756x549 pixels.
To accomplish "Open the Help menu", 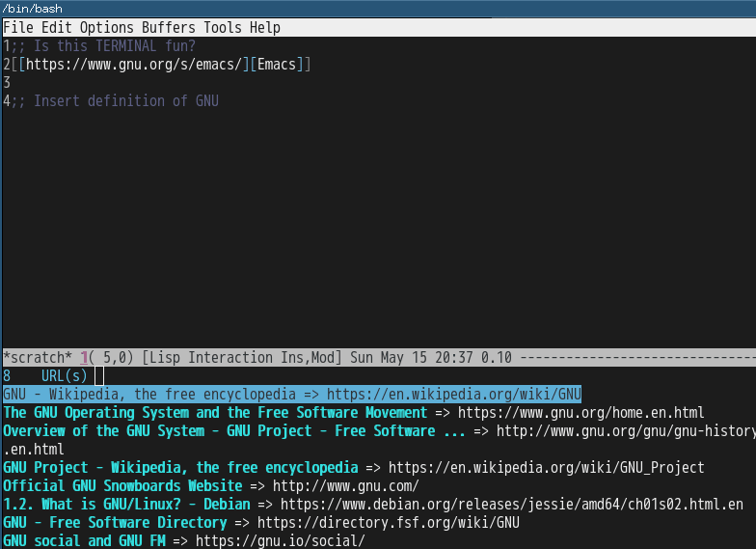I will [264, 27].
